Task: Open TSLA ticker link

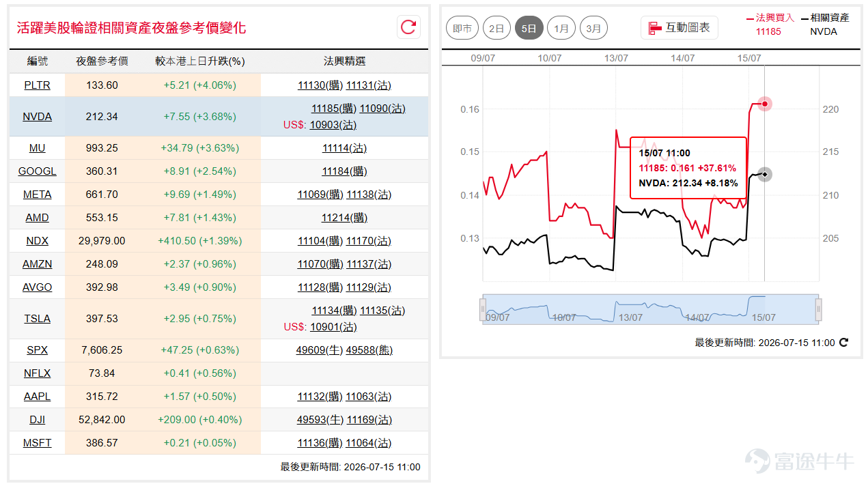Action: pos(37,319)
